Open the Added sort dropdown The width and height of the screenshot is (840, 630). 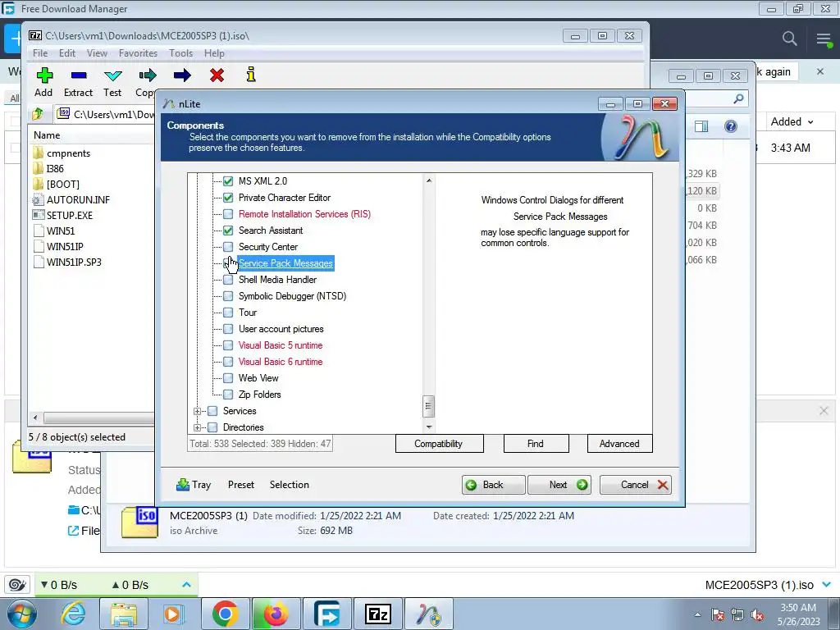coord(810,122)
